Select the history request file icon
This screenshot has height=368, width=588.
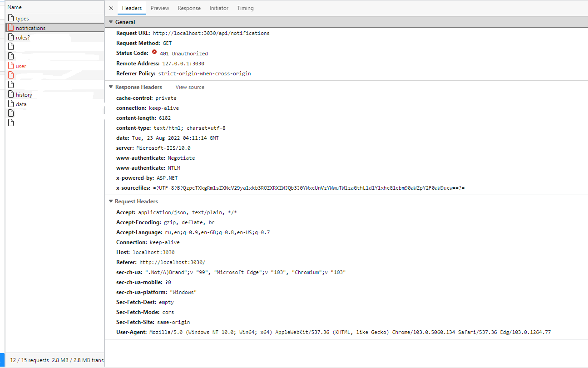coord(11,94)
